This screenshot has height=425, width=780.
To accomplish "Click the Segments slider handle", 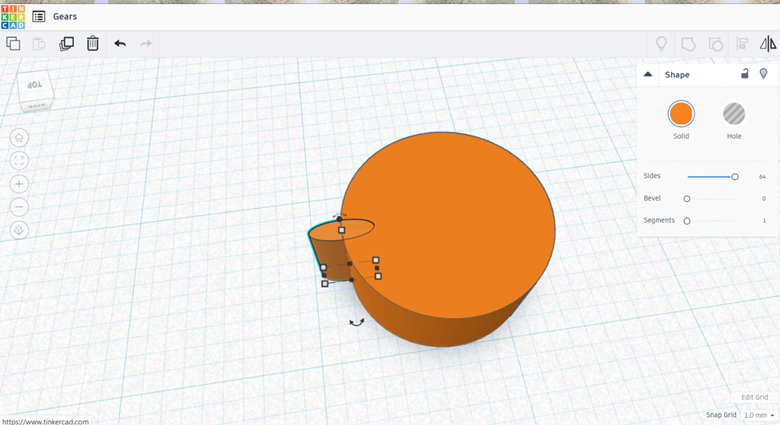I will 687,221.
